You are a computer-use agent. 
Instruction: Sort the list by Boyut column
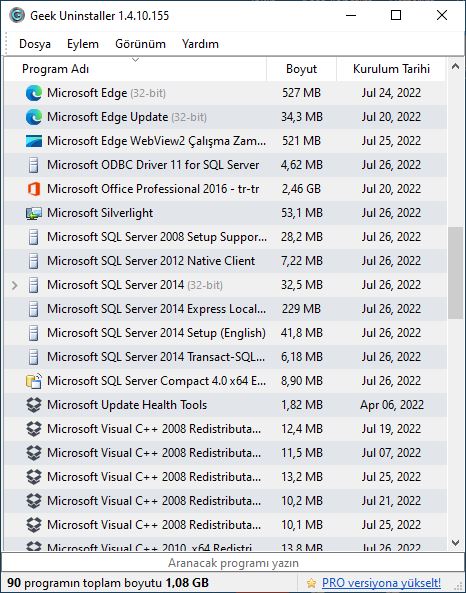point(301,69)
